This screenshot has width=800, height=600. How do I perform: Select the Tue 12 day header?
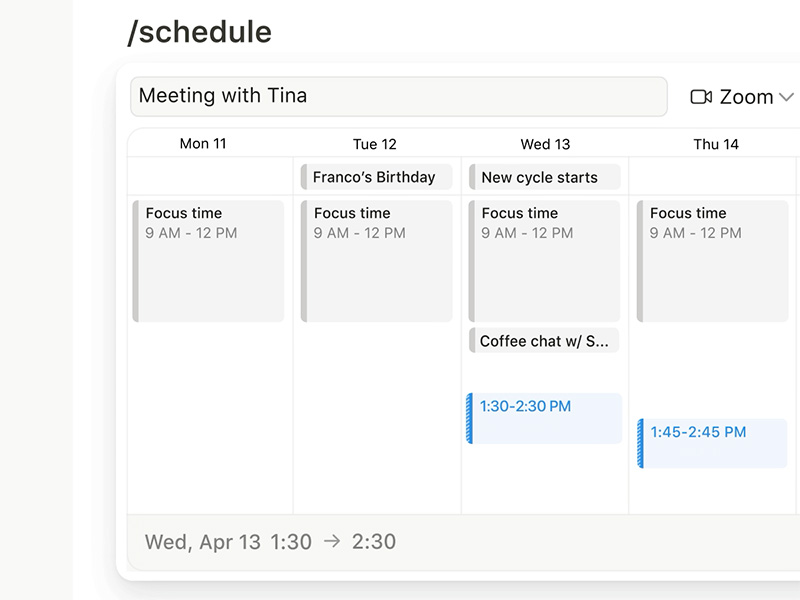coord(375,144)
